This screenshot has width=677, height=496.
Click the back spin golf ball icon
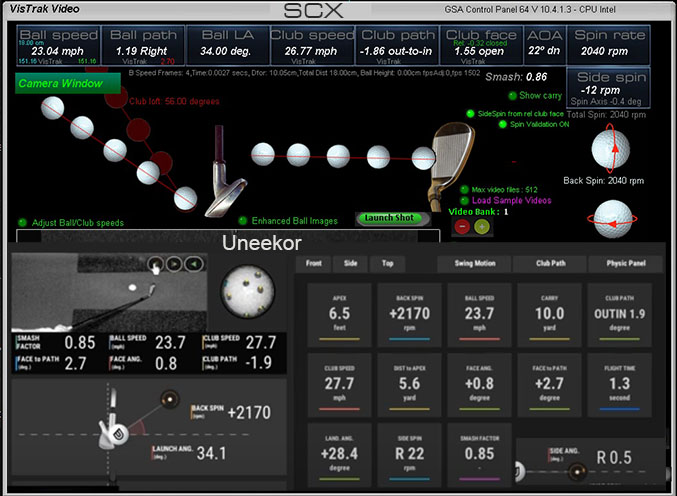tap(612, 153)
